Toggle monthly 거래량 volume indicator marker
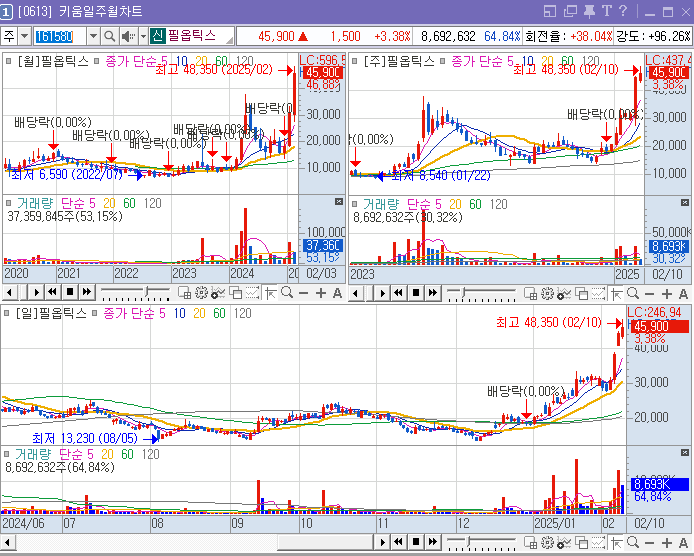Image resolution: width=694 pixels, height=556 pixels. pyautogui.click(x=8, y=203)
